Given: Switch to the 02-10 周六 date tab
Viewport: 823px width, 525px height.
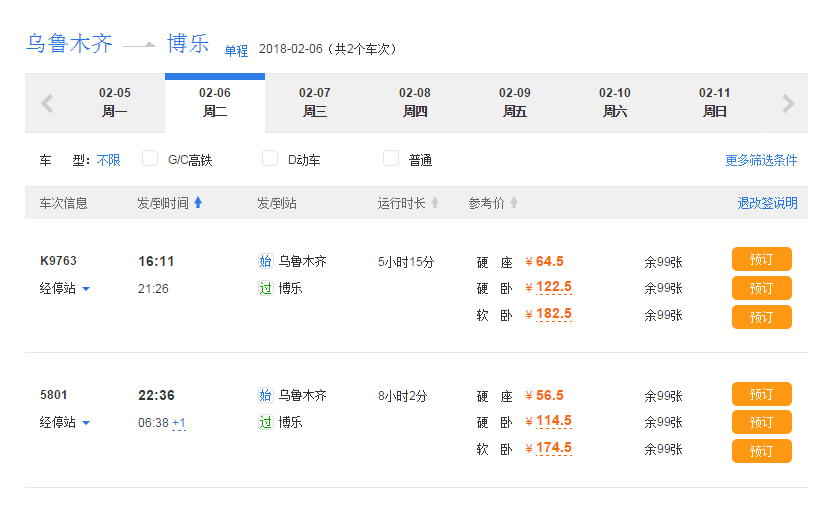Looking at the screenshot, I should (x=615, y=102).
